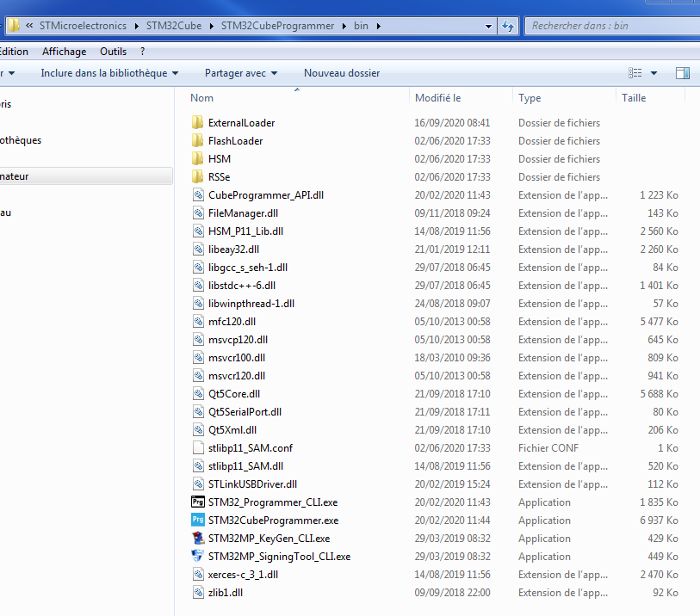Click the libstdc++-6.dll file icon

pos(198,286)
